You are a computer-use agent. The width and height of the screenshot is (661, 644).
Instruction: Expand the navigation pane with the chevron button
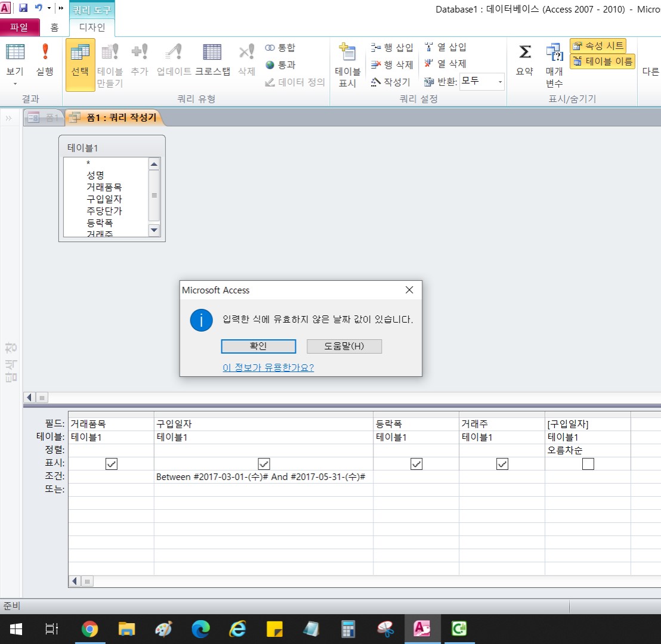click(x=8, y=118)
